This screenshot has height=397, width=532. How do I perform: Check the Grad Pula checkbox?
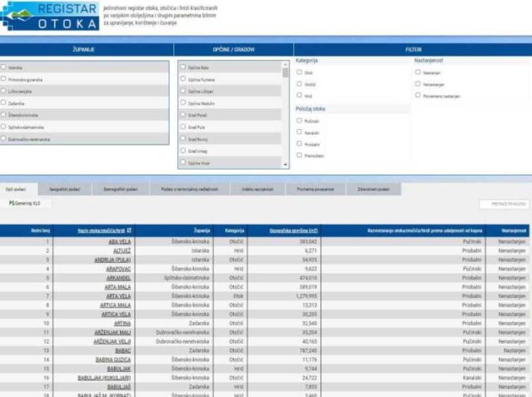click(183, 127)
